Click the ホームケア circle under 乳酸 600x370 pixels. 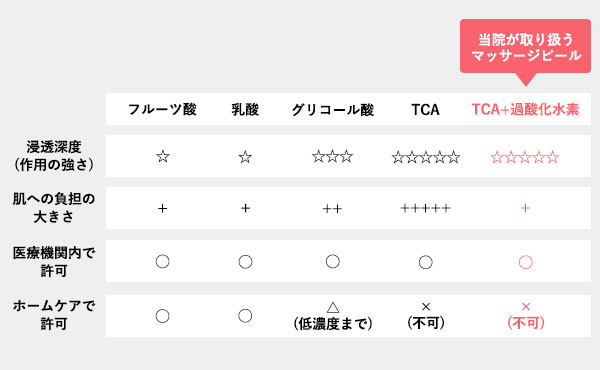coord(245,316)
